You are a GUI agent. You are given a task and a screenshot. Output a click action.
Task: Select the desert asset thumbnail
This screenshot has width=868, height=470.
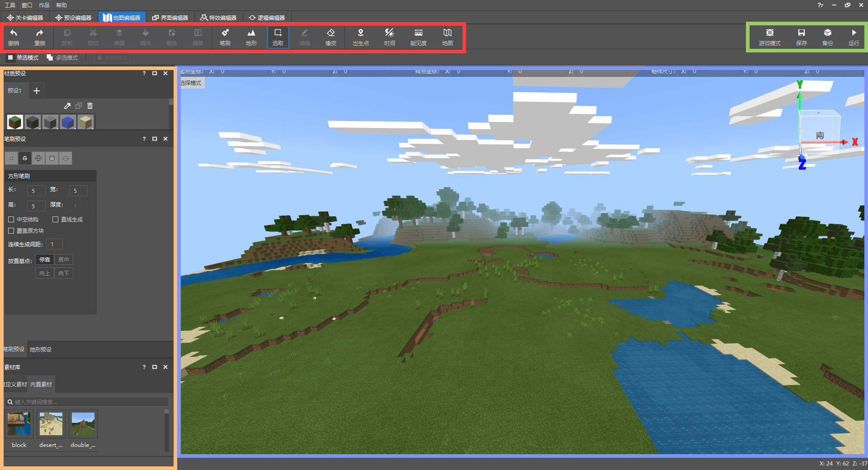click(x=51, y=424)
